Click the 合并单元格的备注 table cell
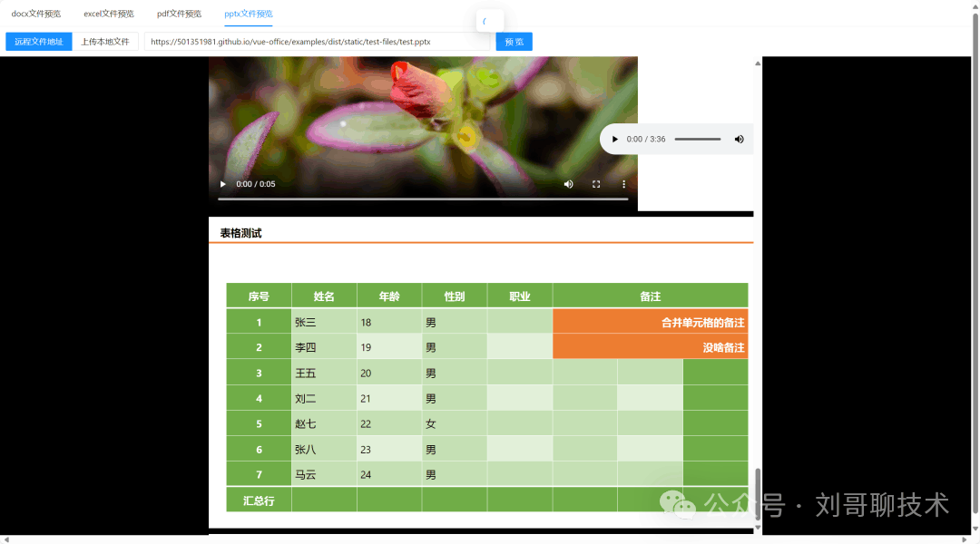980x544 pixels. 650,322
